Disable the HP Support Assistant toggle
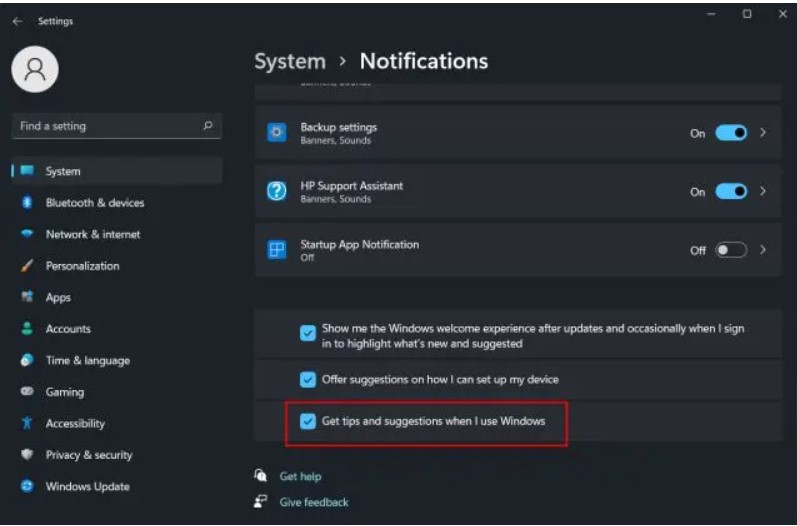This screenshot has height=526, width=797. point(731,192)
